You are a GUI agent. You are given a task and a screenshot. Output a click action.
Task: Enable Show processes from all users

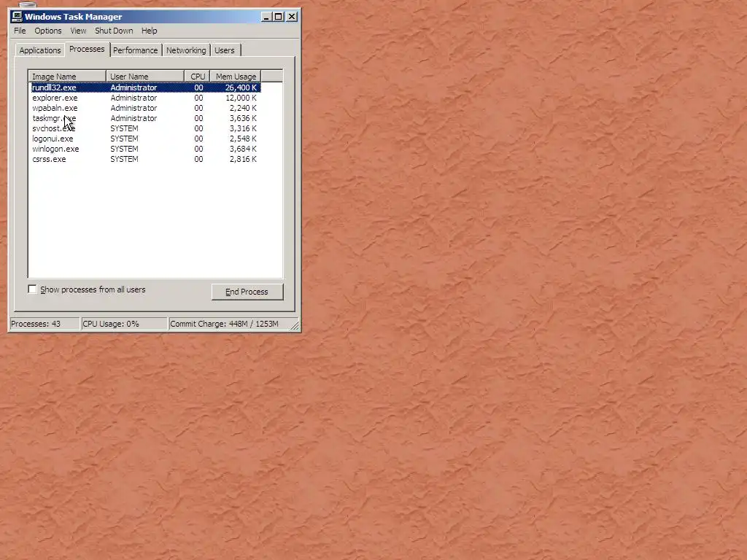32,289
